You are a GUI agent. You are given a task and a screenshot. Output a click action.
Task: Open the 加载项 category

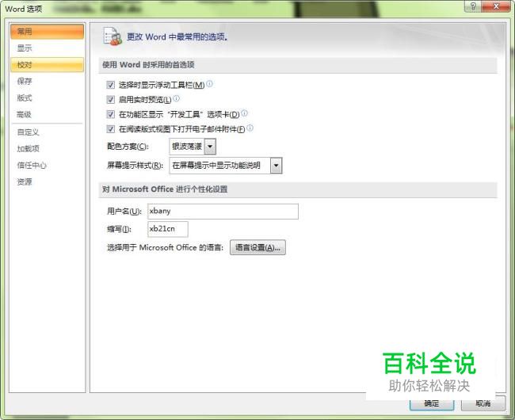pos(47,148)
